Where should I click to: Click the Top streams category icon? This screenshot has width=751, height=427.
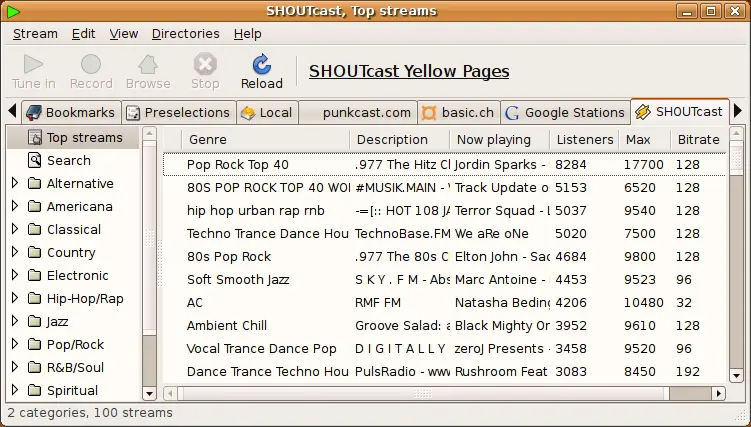[34, 138]
